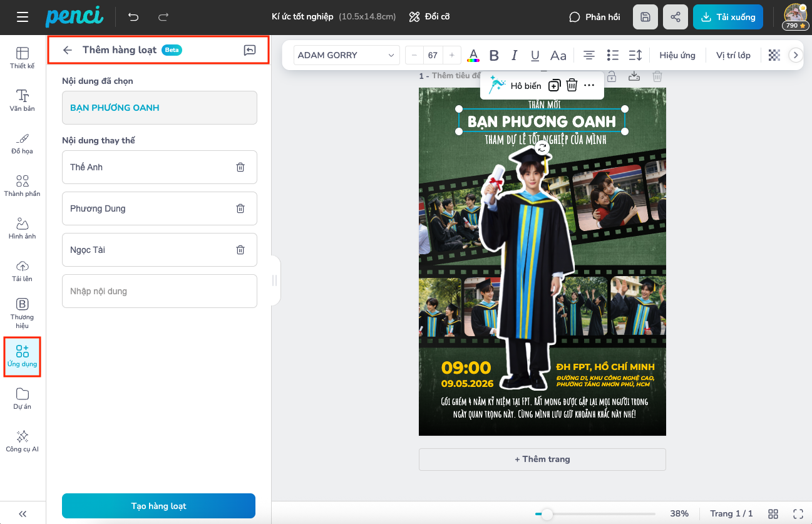Open the Văn bản tab in sidebar
The height and width of the screenshot is (524, 812).
point(23,100)
